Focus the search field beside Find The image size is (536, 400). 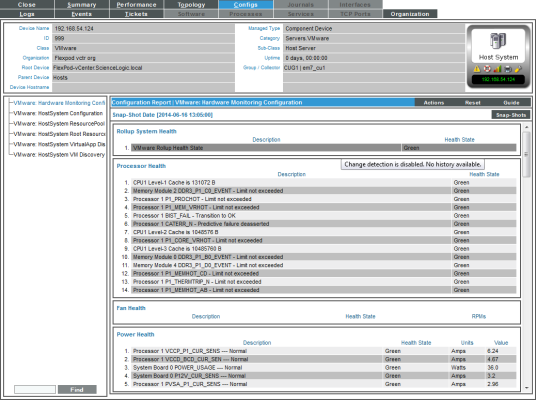point(35,389)
